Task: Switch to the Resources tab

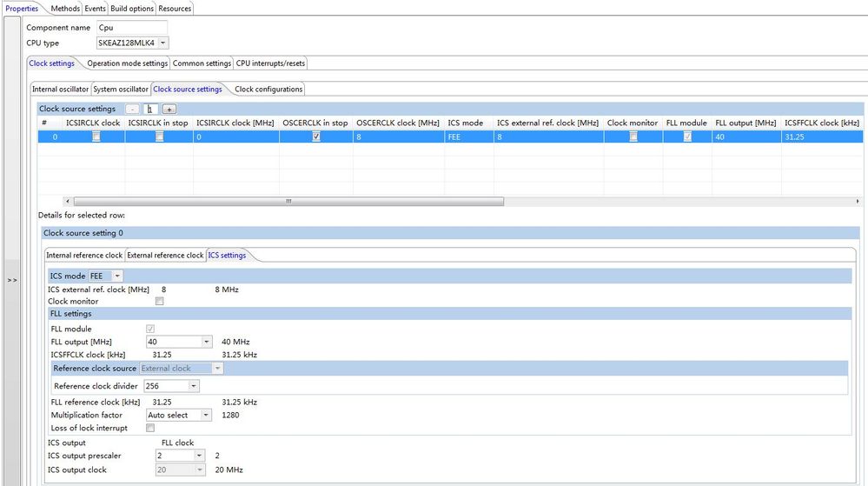Action: (x=175, y=9)
